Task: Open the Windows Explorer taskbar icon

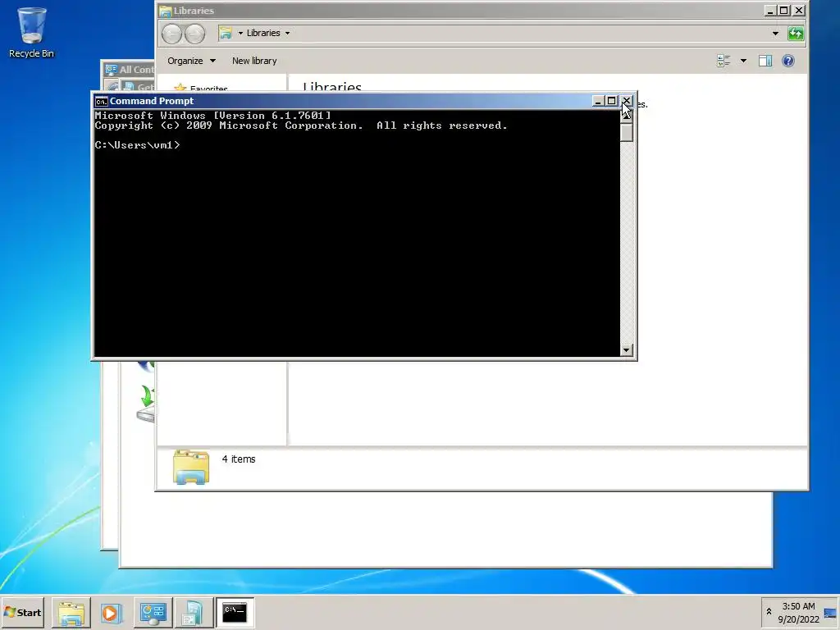Action: pos(71,612)
